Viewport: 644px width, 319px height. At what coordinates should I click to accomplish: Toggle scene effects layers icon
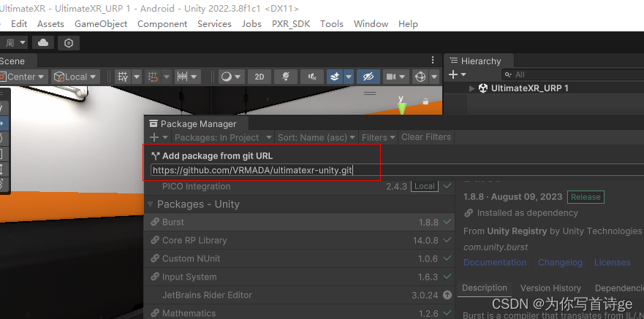[x=335, y=77]
